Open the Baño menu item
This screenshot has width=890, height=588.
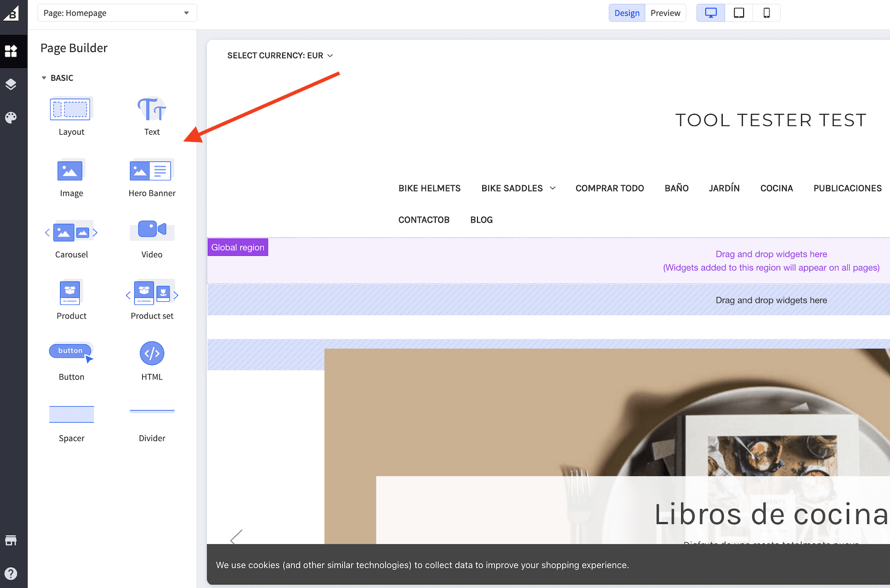click(x=676, y=188)
